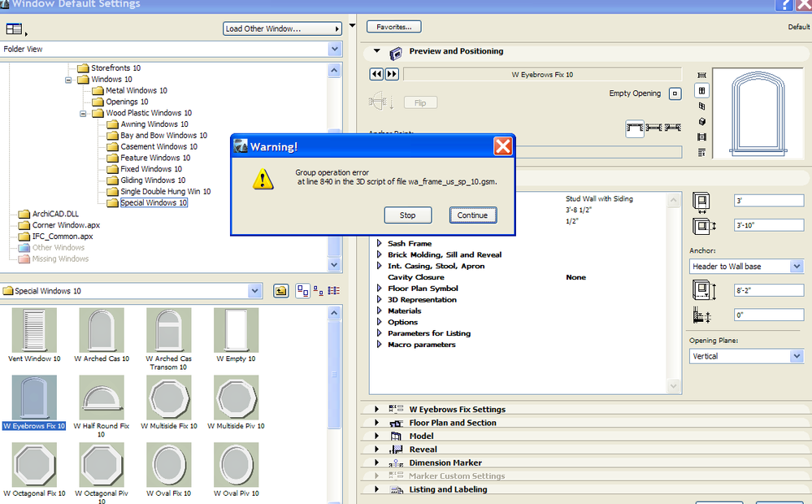Open the Favorites button
This screenshot has width=812, height=504.
point(393,27)
